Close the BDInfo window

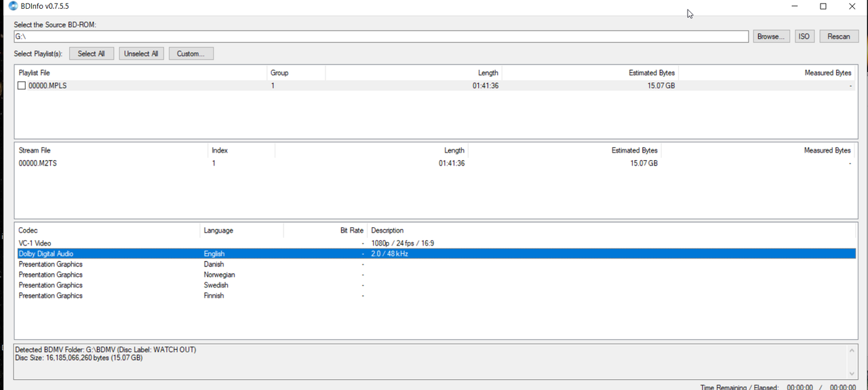[852, 6]
